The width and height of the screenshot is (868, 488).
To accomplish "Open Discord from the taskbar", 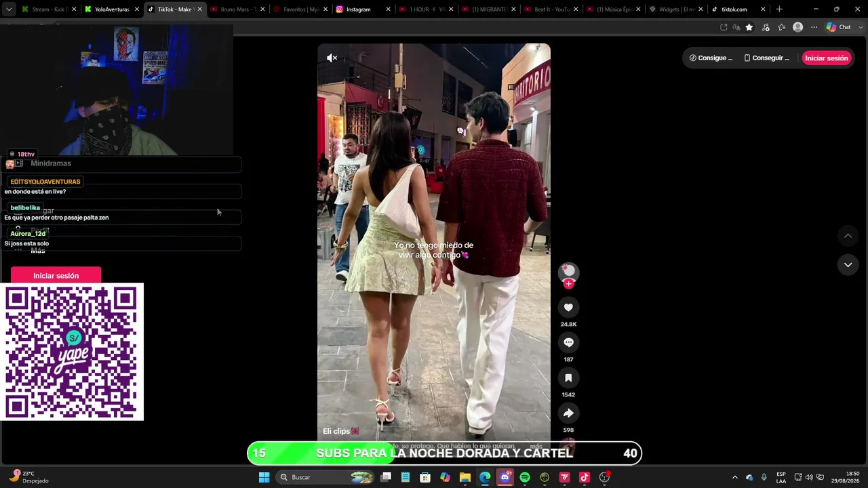I will click(x=505, y=477).
